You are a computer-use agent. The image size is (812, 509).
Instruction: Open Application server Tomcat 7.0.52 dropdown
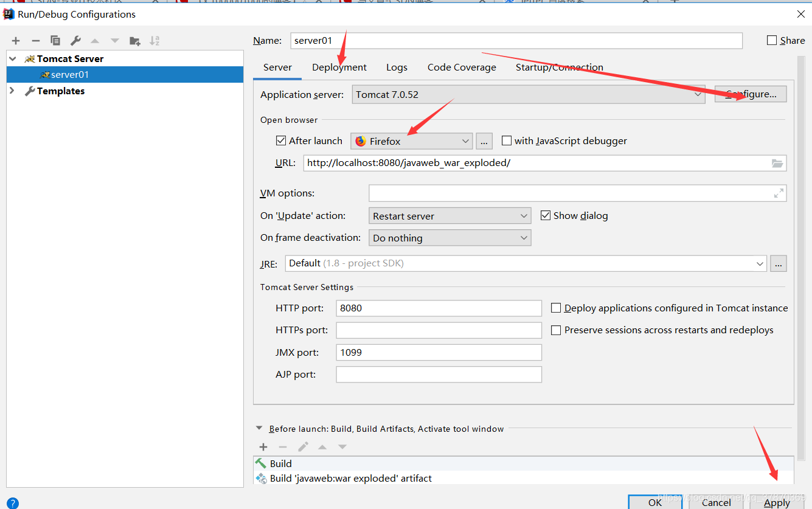(529, 94)
